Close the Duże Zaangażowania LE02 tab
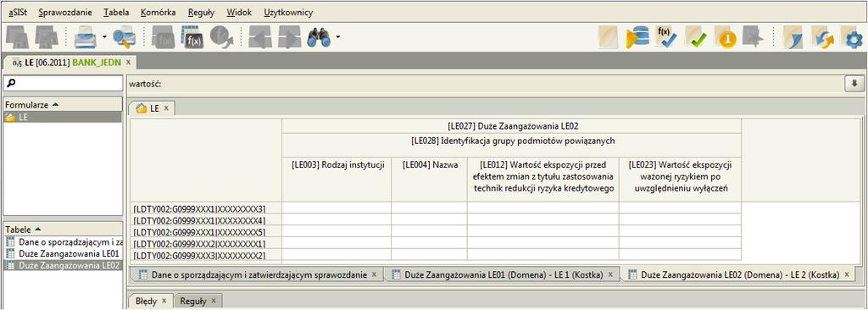The height and width of the screenshot is (310, 868). coord(847,274)
